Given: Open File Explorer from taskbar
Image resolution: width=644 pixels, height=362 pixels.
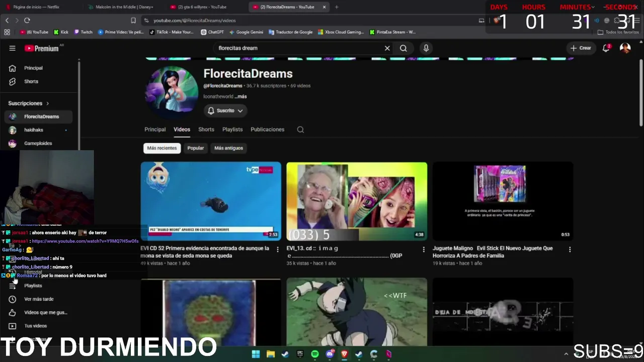Looking at the screenshot, I should click(x=270, y=354).
